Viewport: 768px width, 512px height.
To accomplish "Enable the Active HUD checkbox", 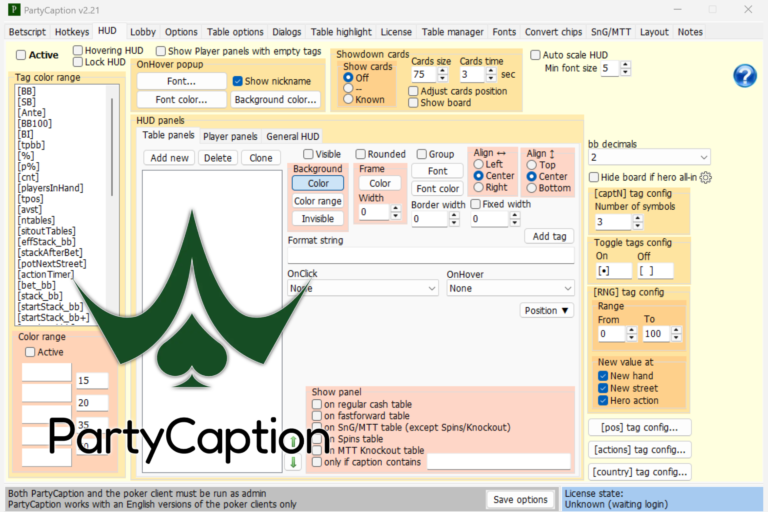I will [x=21, y=55].
